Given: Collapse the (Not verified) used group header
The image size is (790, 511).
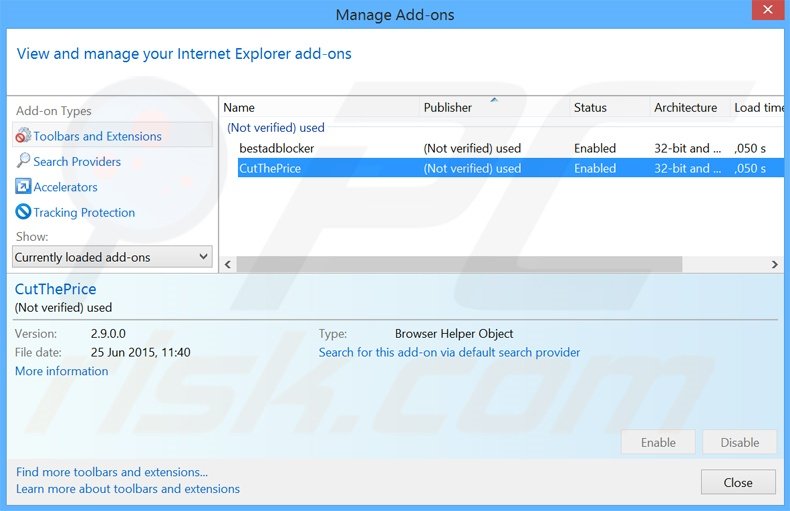Looking at the screenshot, I should (x=276, y=127).
